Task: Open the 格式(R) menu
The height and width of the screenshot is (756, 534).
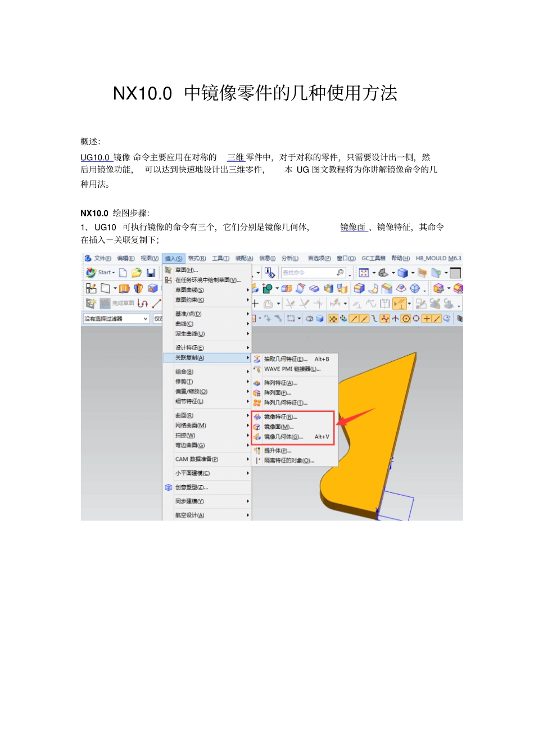Action: [197, 259]
